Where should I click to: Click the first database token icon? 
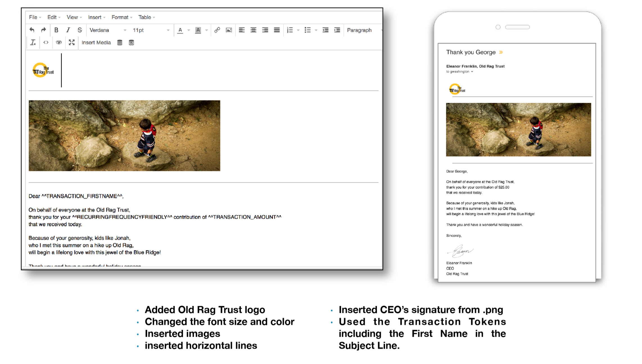pos(120,43)
